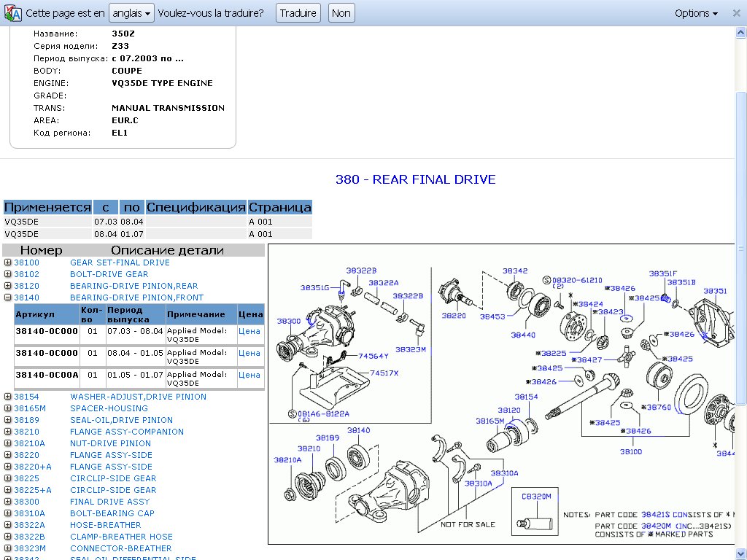Click Цена link for 38140-0C00A
The width and height of the screenshot is (747, 560).
[x=249, y=375]
